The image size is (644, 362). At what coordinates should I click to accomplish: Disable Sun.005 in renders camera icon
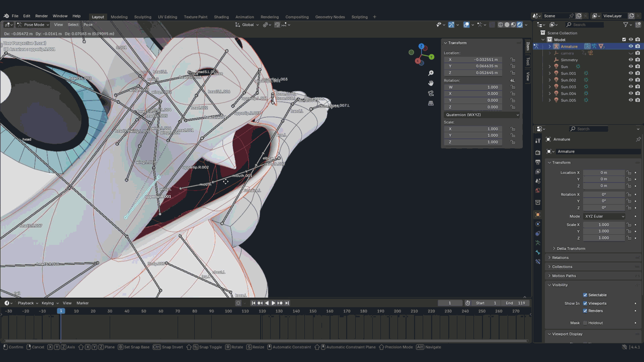pos(637,100)
